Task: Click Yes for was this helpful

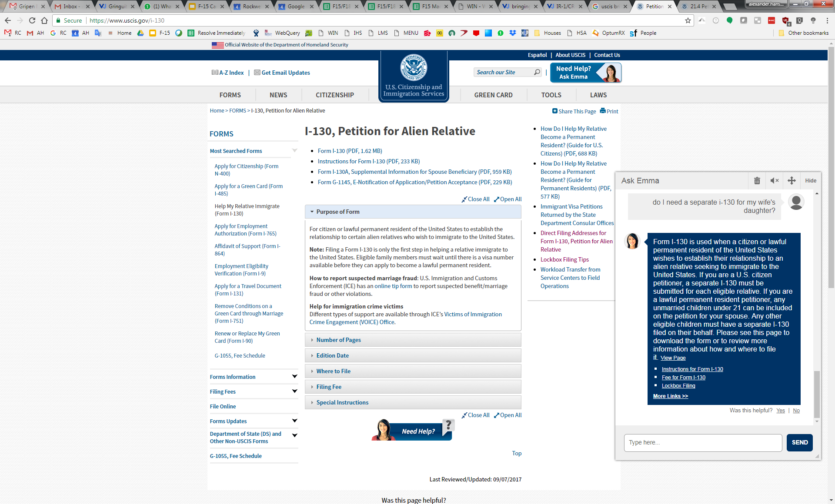Action: pyautogui.click(x=781, y=410)
